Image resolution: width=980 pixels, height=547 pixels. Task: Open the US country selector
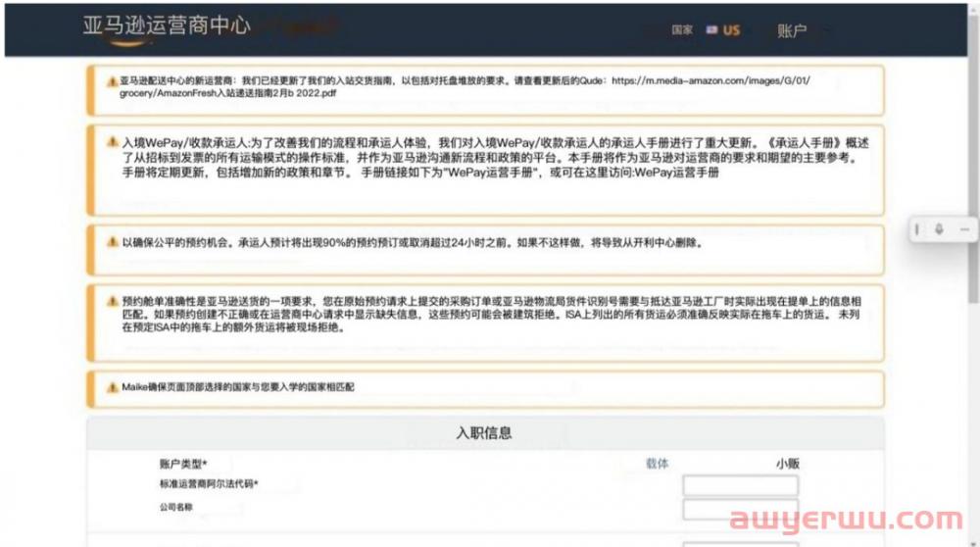pyautogui.click(x=724, y=30)
